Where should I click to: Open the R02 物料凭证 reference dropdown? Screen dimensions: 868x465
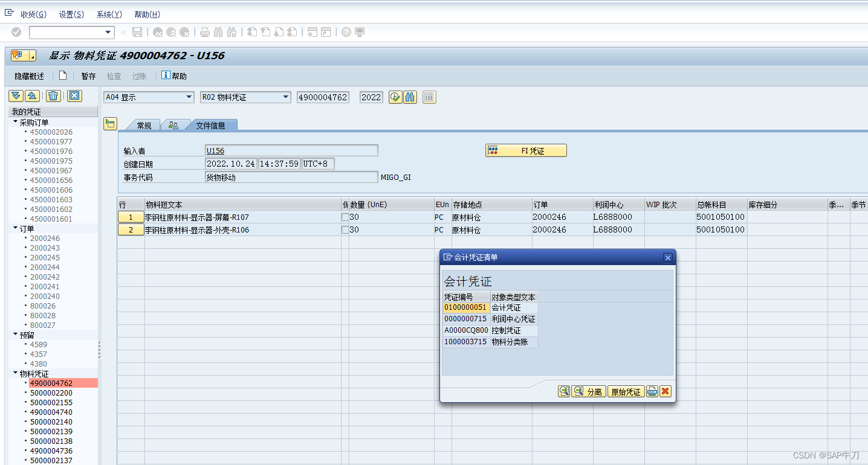[x=285, y=97]
